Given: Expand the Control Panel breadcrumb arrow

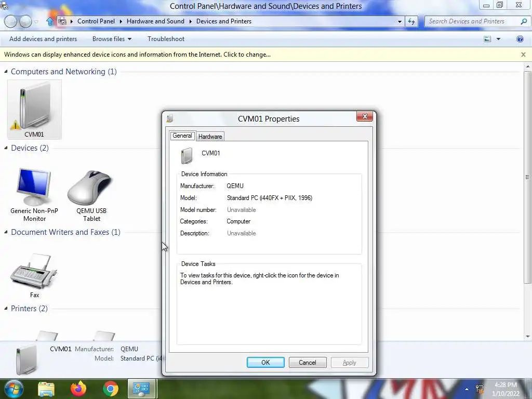Looking at the screenshot, I should click(x=121, y=21).
